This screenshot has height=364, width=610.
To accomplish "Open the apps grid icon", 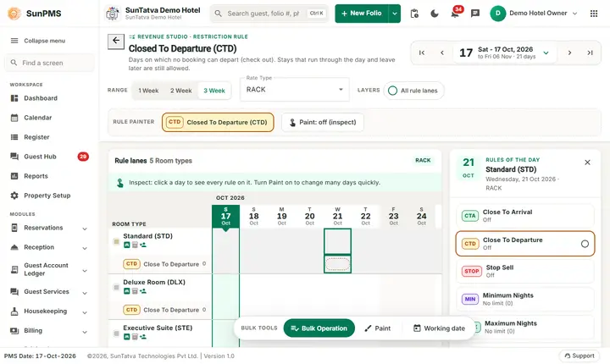I will (594, 14).
